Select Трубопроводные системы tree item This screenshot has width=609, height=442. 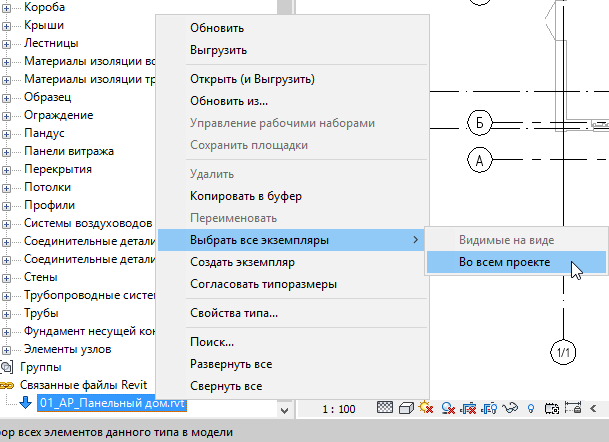90,295
